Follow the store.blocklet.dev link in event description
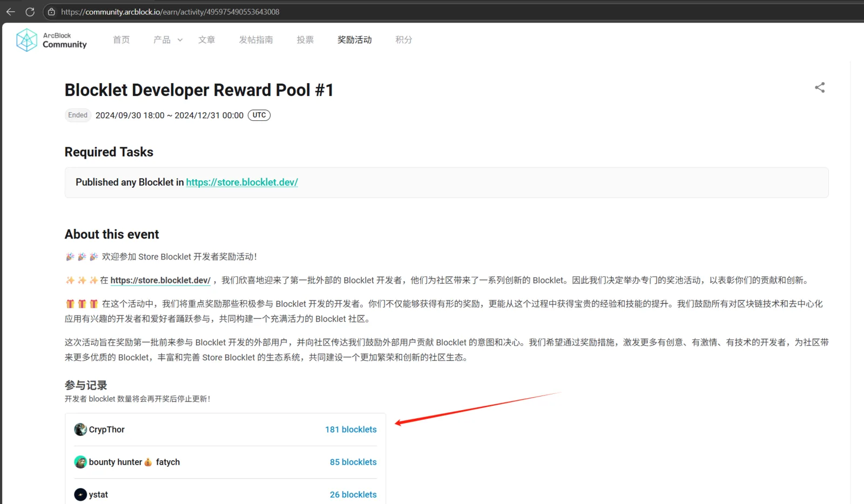 click(160, 281)
